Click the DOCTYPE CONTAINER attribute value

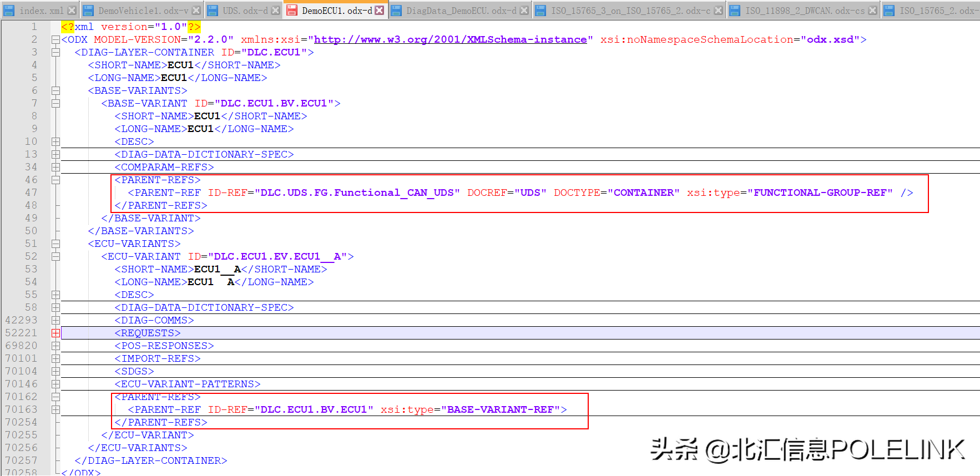click(644, 193)
